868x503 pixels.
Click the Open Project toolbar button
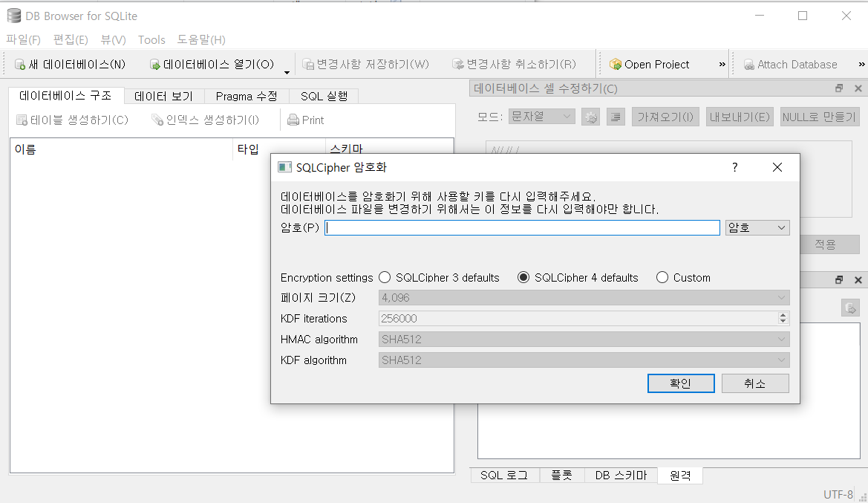(650, 64)
